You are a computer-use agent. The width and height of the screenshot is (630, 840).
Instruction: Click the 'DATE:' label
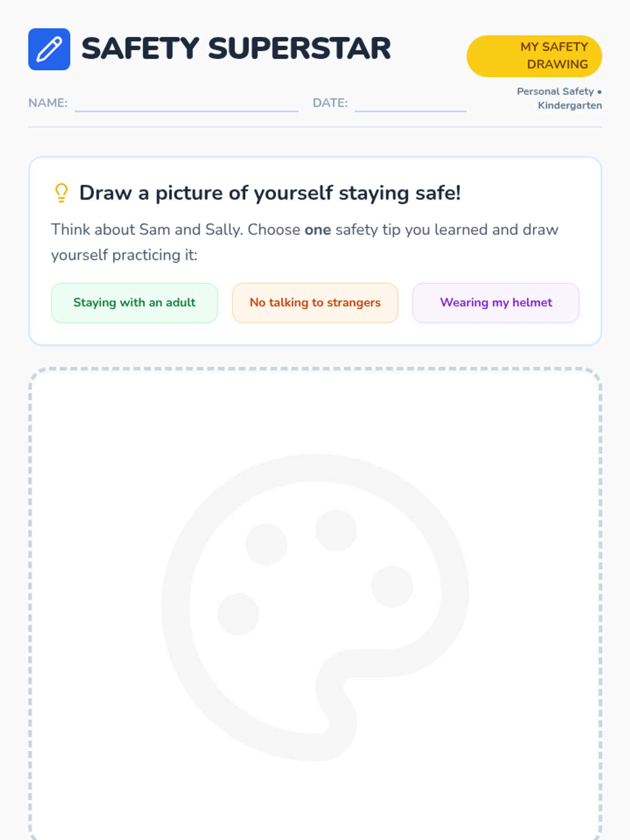point(330,103)
